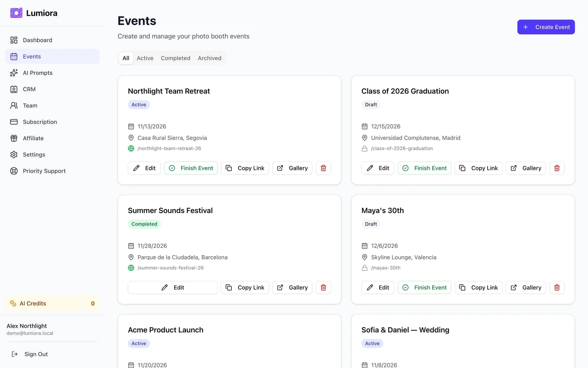The height and width of the screenshot is (368, 588).
Task: Click the Completed badge on Summer Sounds Festival
Action: (x=144, y=224)
